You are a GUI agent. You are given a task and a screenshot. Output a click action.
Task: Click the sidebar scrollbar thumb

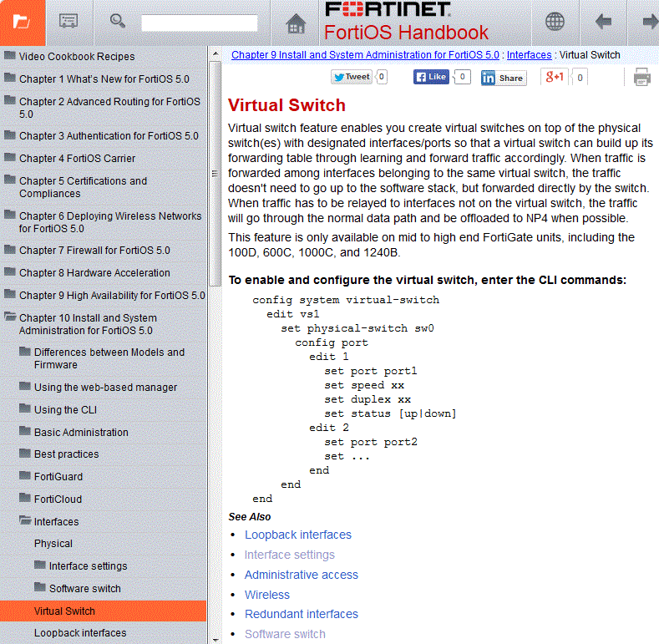pyautogui.click(x=215, y=174)
